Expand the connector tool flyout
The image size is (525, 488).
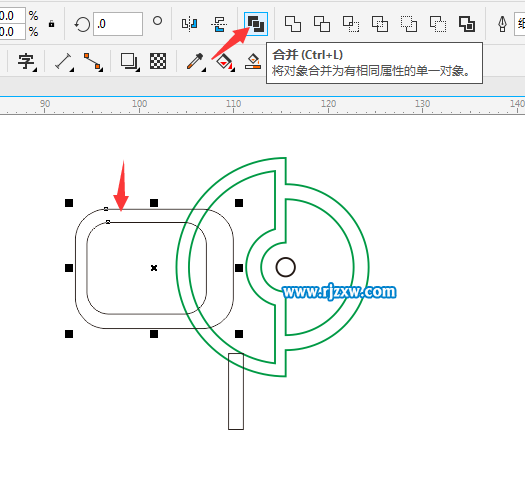pyautogui.click(x=93, y=62)
